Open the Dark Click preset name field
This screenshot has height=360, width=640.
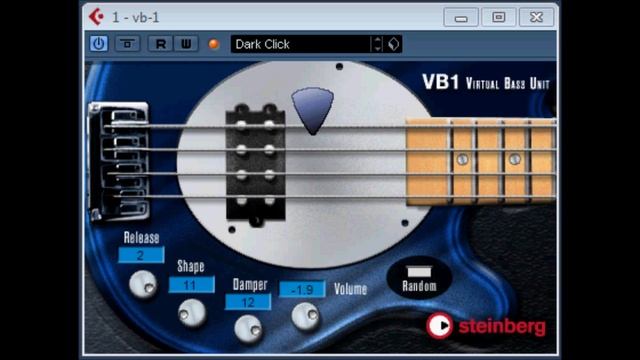click(x=301, y=44)
